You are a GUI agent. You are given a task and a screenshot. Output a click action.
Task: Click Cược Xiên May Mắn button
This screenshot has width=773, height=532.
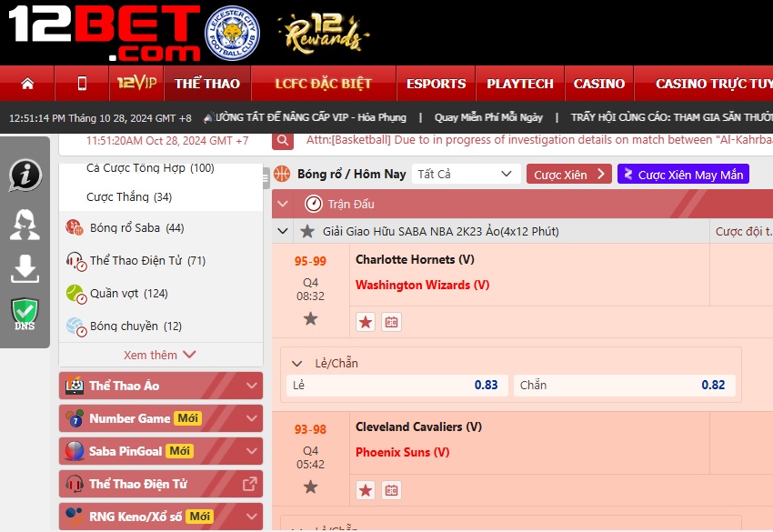[683, 174]
